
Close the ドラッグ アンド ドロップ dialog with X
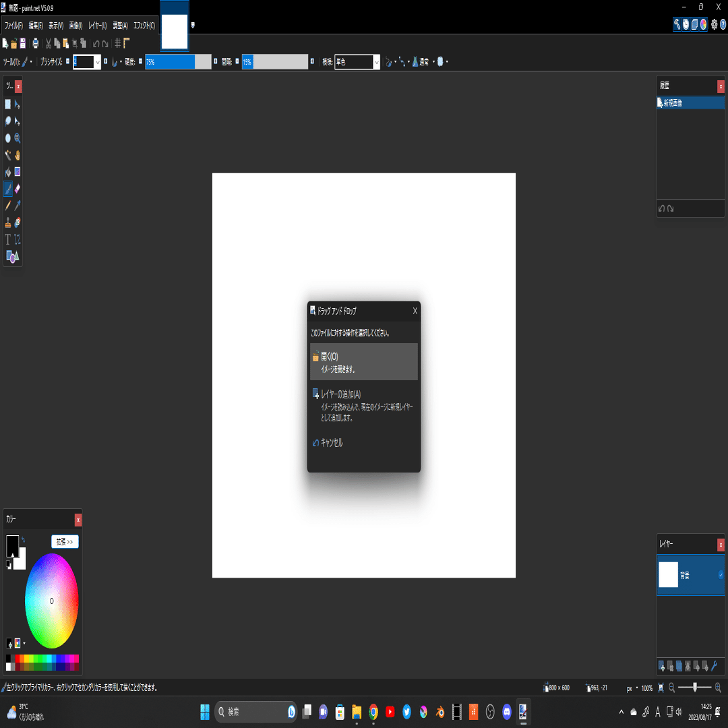(x=415, y=311)
